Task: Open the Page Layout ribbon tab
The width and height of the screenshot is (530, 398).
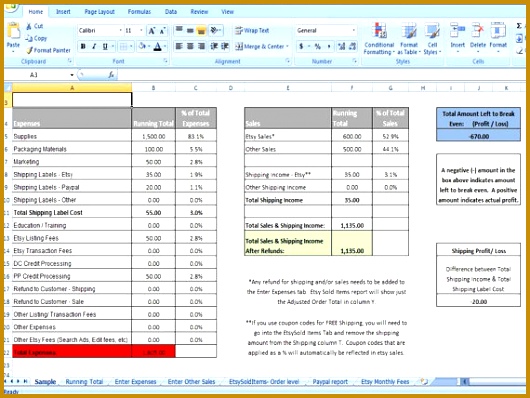Action: (x=99, y=11)
